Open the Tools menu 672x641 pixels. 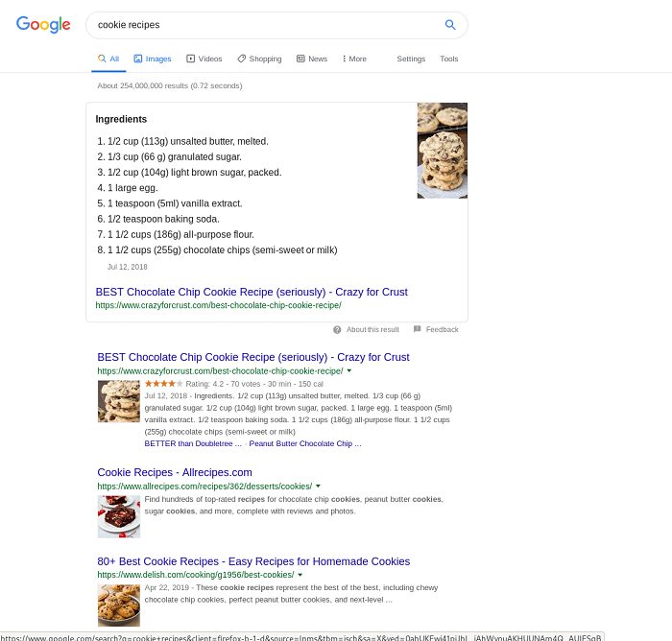(448, 59)
